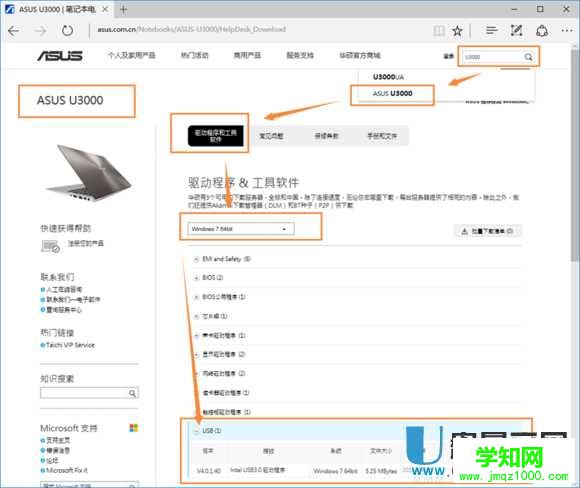Add page to favorites with star icon
Image resolution: width=580 pixels, height=488 pixels.
click(457, 31)
